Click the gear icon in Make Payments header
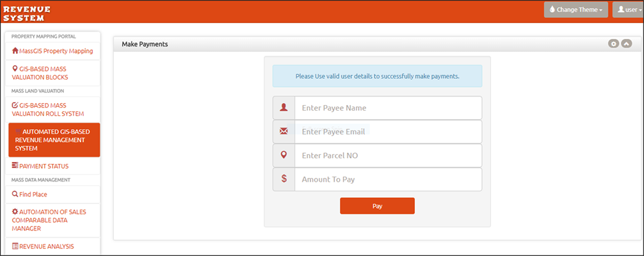The height and width of the screenshot is (256, 644). tap(613, 44)
